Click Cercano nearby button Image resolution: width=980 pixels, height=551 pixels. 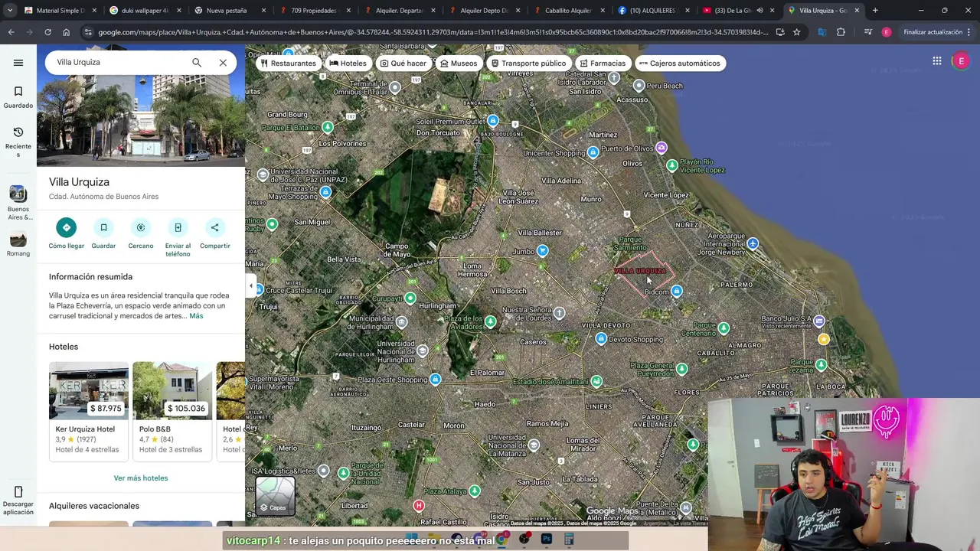pos(141,233)
